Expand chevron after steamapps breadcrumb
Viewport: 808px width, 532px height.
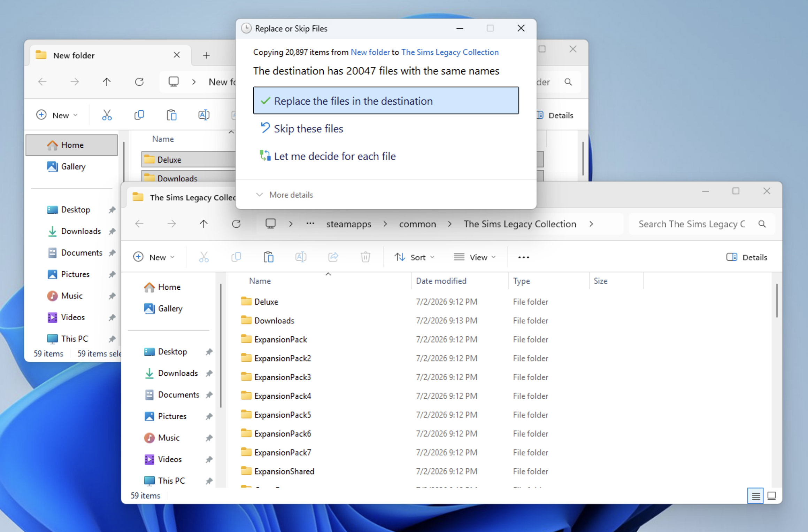385,224
